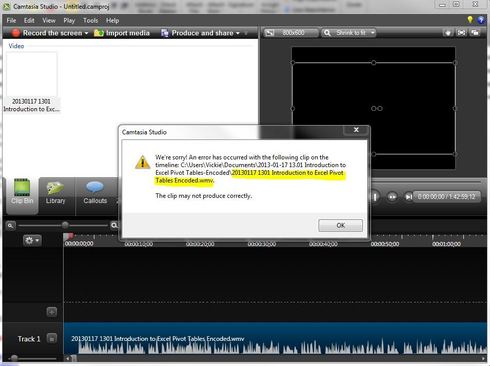The image size is (490, 366).
Task: Click the next clip playback button
Action: click(x=408, y=197)
